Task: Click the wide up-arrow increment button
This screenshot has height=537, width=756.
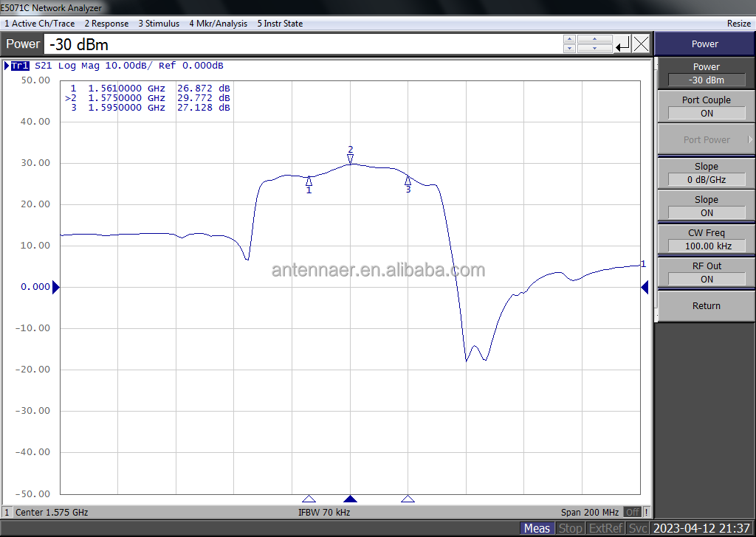Action: (594, 40)
